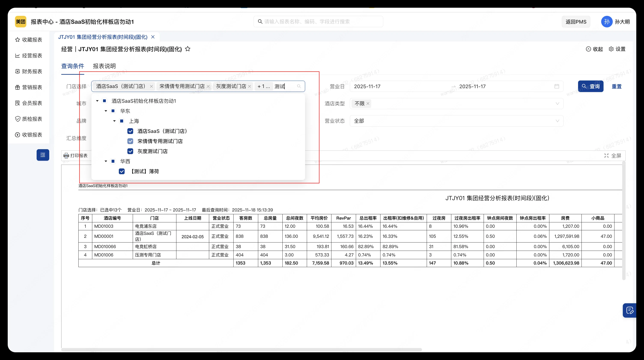Select the 会员报表 sidebar icon
This screenshot has width=644, height=360.
tap(17, 103)
